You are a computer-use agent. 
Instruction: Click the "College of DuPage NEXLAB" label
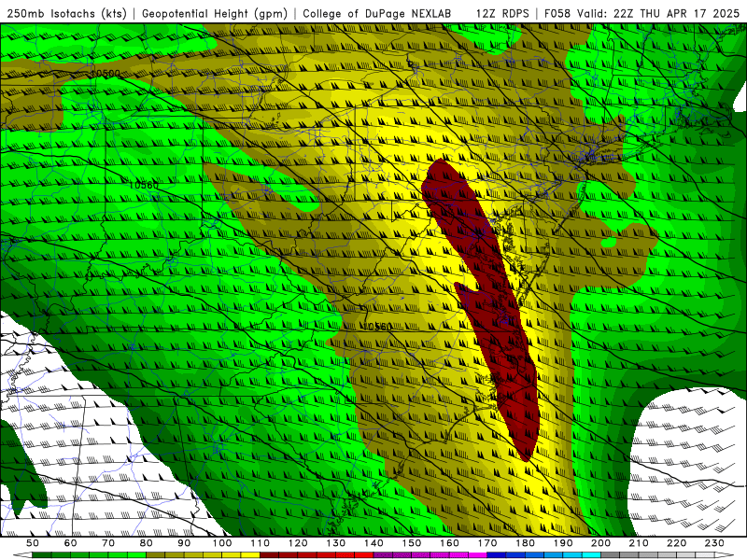tap(376, 13)
